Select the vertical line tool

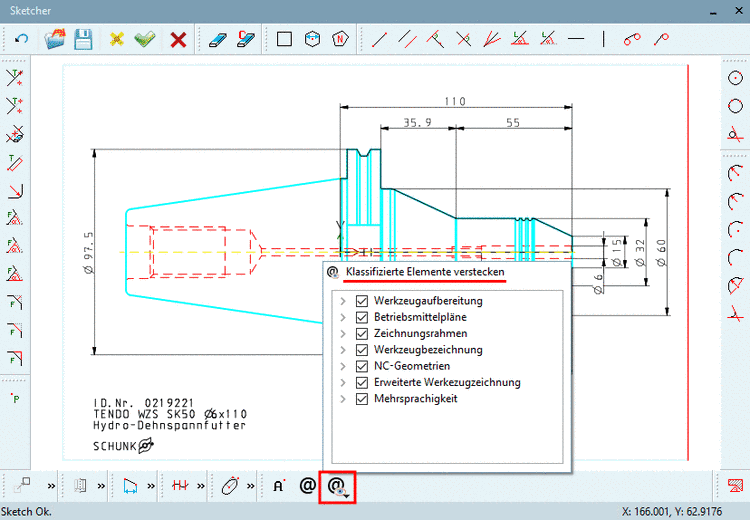[604, 39]
